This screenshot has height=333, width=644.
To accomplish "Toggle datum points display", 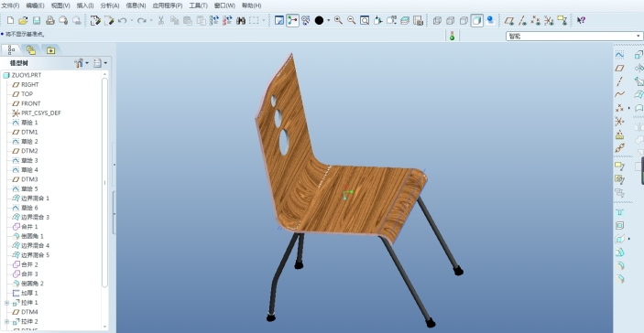I will point(536,20).
